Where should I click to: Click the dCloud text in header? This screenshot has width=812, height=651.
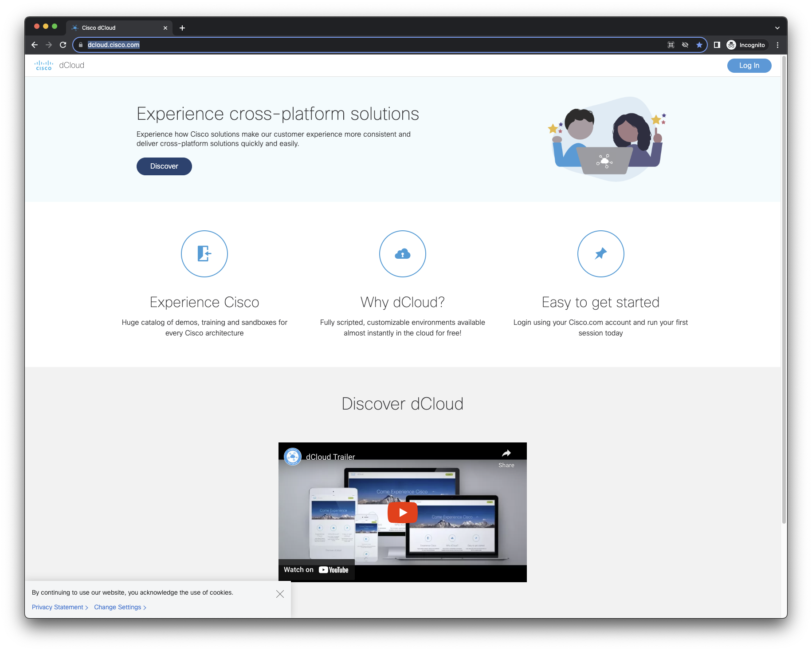pyautogui.click(x=72, y=65)
